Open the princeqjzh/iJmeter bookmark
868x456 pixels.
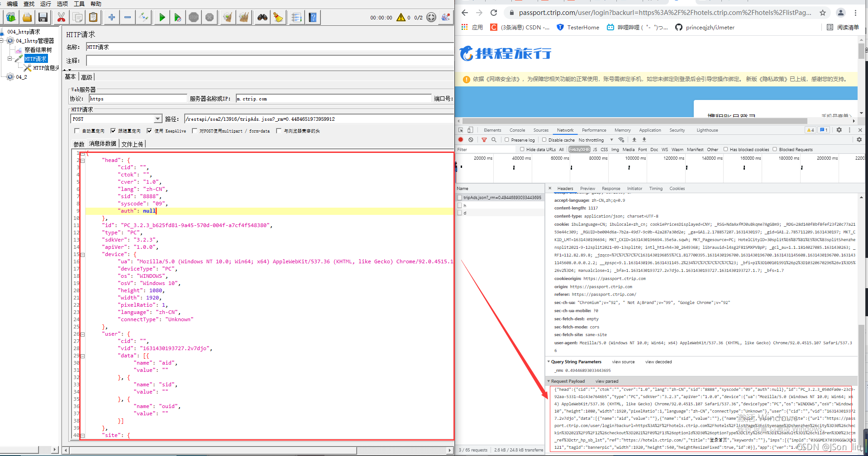tap(705, 28)
